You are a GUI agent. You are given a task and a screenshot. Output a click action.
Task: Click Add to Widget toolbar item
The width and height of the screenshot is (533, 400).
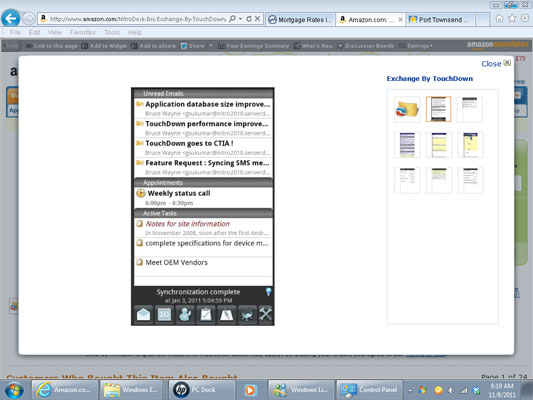[x=104, y=46]
